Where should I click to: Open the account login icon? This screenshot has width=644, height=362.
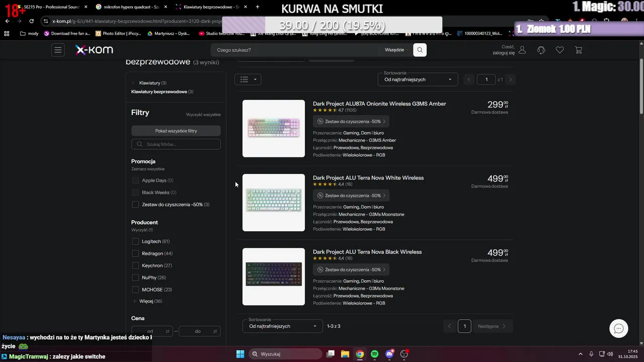tap(522, 50)
